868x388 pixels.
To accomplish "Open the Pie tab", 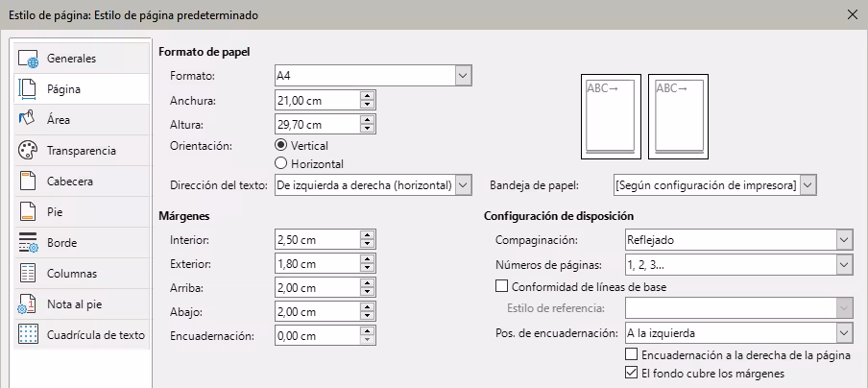I will pyautogui.click(x=82, y=212).
